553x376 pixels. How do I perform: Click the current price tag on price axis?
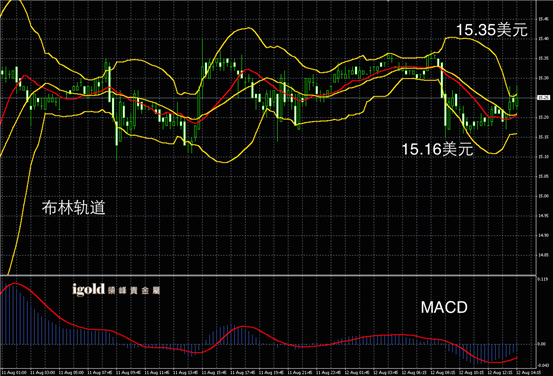(543, 97)
